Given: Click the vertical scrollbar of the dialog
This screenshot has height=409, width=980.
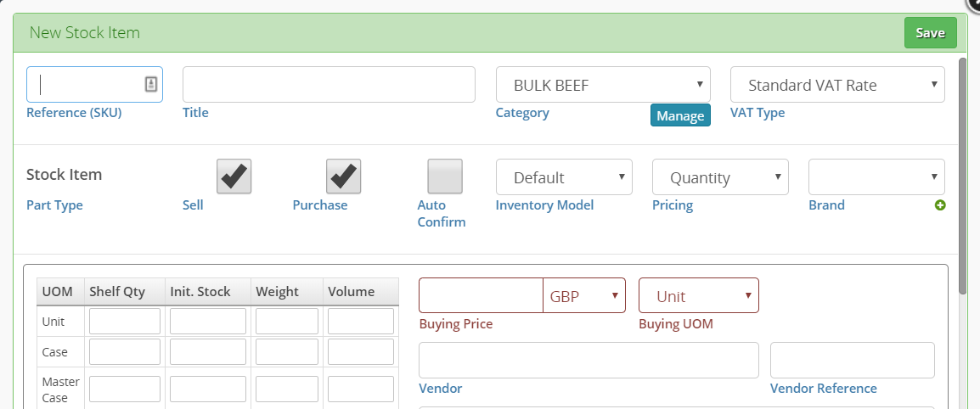Looking at the screenshot, I should (x=963, y=175).
